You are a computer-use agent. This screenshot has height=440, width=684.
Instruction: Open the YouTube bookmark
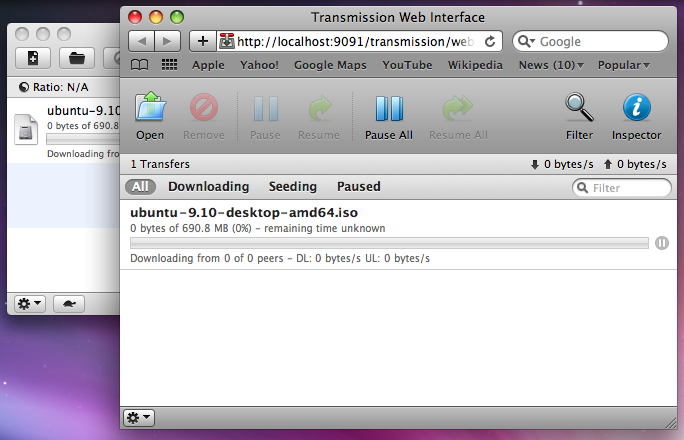click(x=407, y=65)
